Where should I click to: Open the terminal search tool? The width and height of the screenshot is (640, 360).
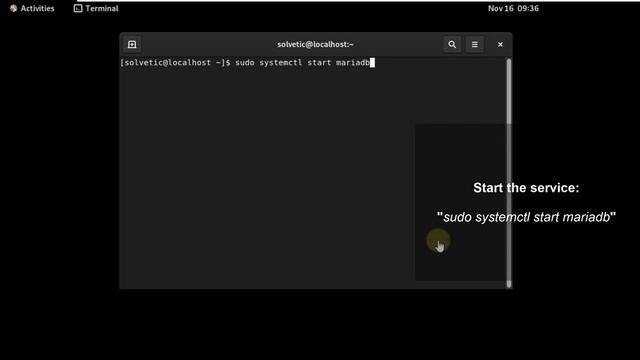[x=452, y=44]
